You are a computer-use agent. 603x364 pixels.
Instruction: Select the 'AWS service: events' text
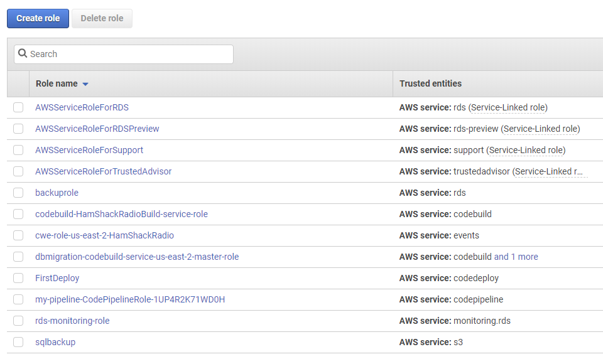(x=439, y=235)
